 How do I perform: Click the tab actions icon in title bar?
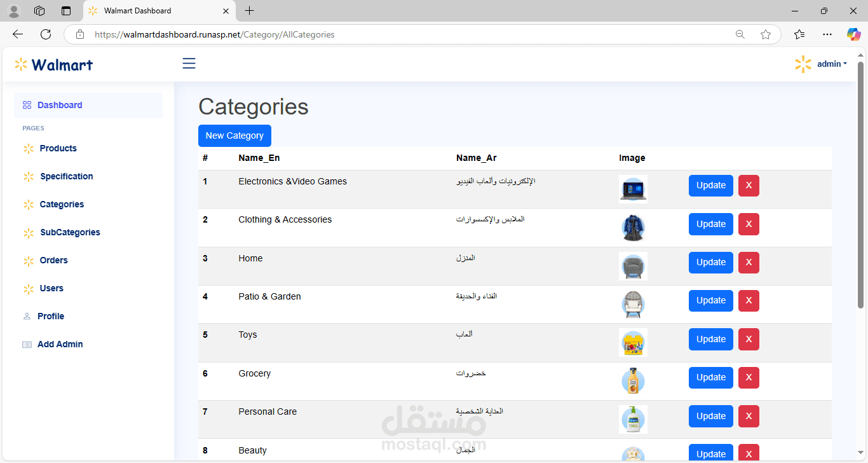[x=66, y=11]
